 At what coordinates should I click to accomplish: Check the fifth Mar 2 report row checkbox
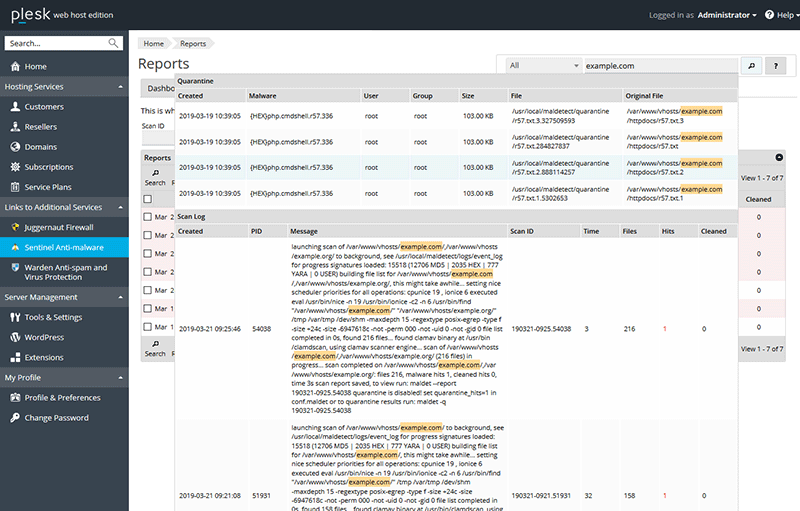[x=147, y=290]
